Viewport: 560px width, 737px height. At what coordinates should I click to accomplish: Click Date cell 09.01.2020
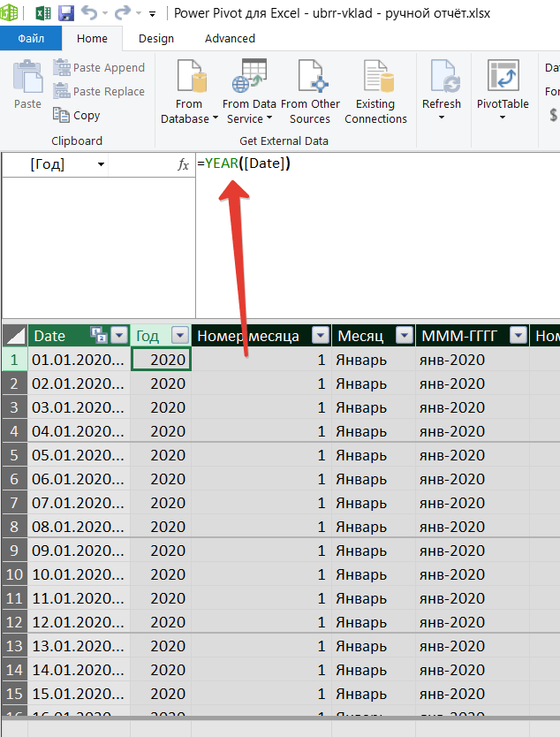(79, 551)
